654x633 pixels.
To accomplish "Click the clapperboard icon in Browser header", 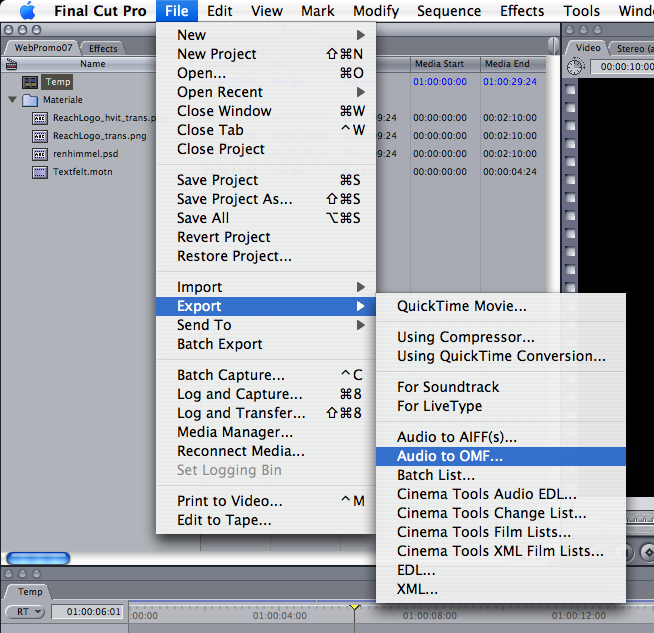I will [12, 64].
